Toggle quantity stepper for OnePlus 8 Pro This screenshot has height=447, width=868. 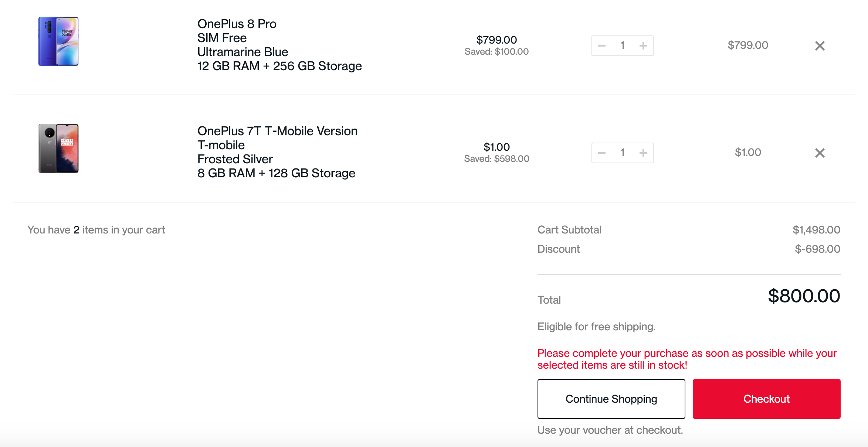click(x=622, y=45)
